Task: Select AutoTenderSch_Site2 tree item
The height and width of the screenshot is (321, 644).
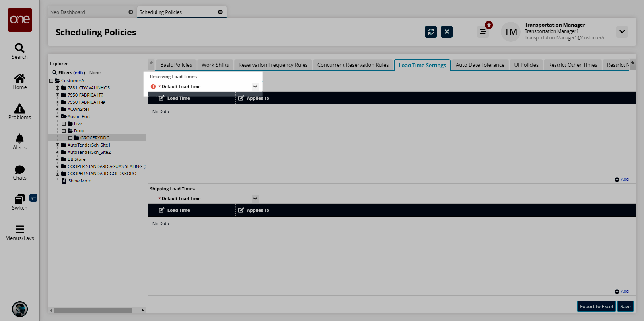Action: [x=89, y=152]
